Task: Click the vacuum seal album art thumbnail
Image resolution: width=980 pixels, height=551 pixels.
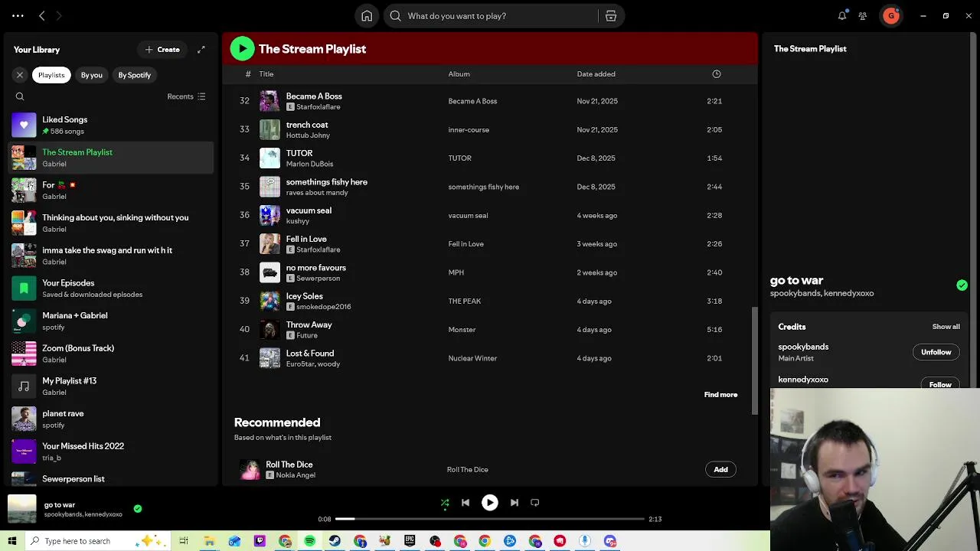Action: coord(269,215)
